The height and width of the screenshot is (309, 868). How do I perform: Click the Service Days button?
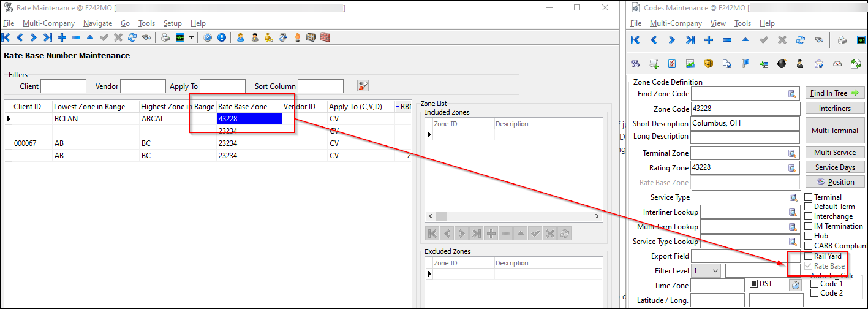click(834, 167)
